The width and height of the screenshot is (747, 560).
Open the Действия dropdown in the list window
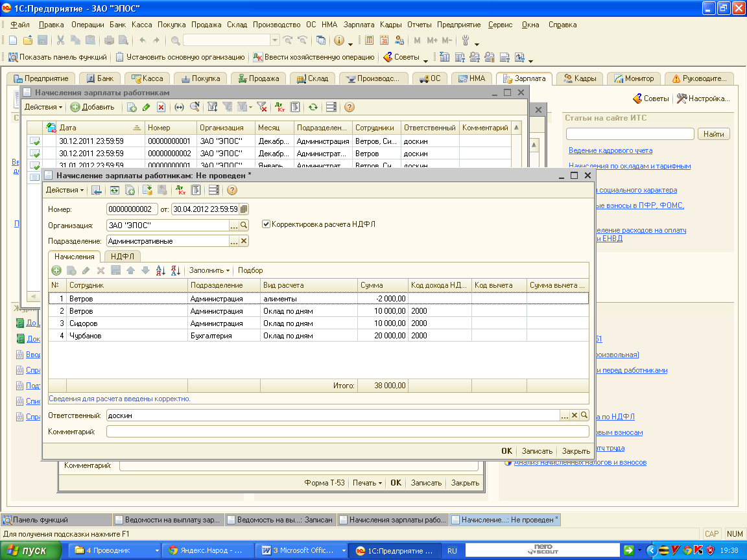click(x=43, y=107)
